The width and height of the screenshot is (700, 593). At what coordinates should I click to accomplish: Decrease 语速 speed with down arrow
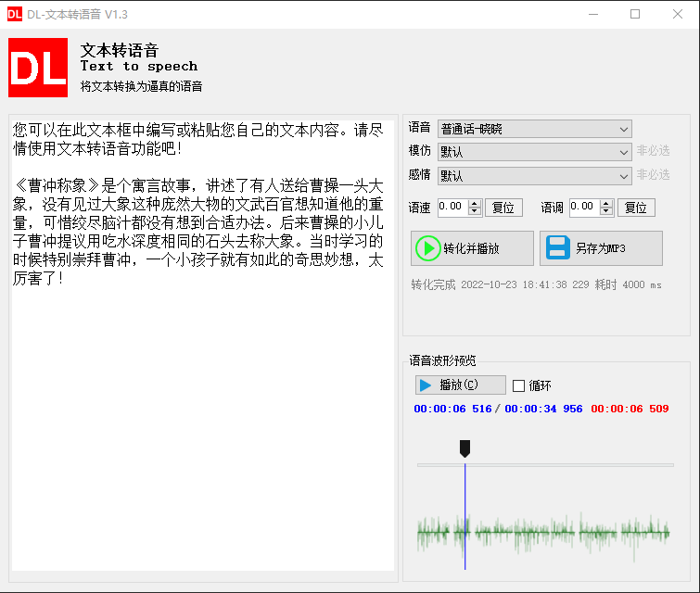pos(475,211)
